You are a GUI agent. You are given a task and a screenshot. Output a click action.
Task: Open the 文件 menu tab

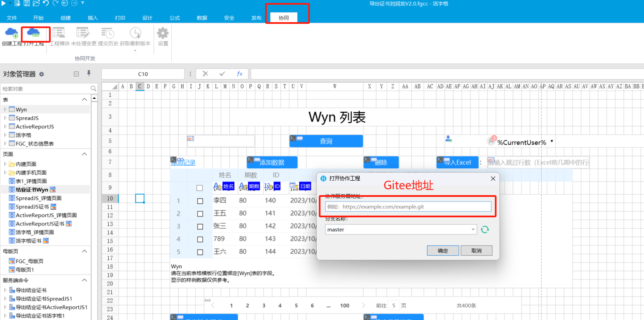(x=12, y=18)
